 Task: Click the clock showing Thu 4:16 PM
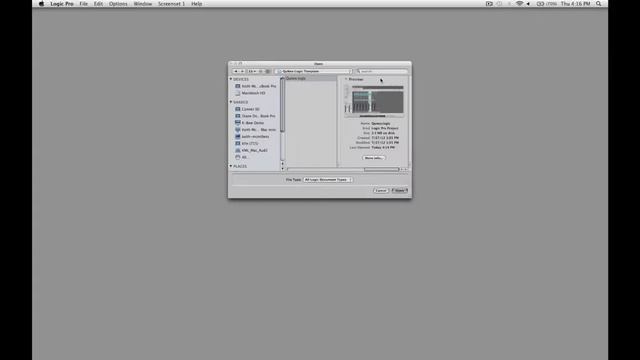tap(576, 4)
